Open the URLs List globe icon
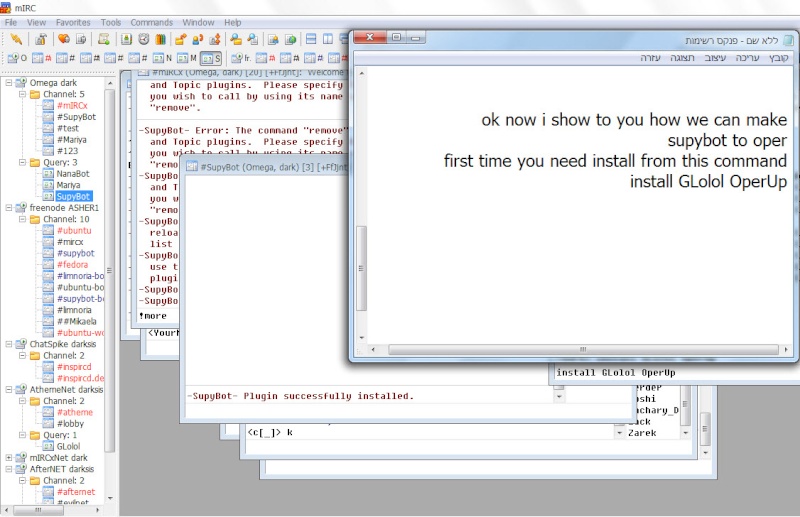The image size is (800, 517). tap(290, 39)
